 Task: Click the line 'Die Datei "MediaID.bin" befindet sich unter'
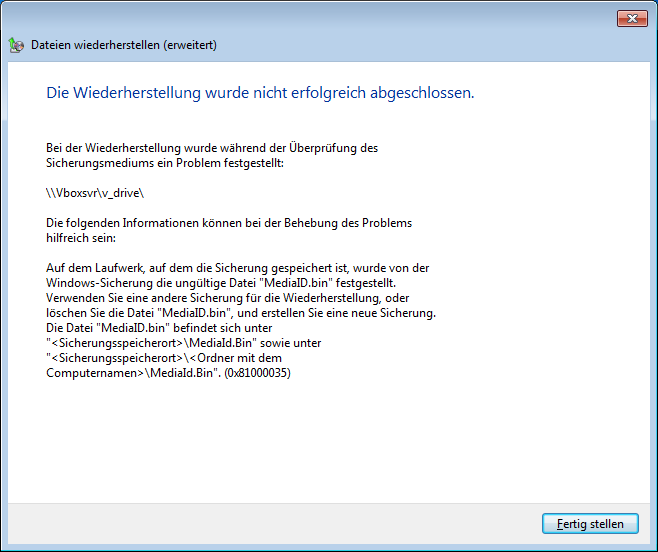tap(173, 328)
